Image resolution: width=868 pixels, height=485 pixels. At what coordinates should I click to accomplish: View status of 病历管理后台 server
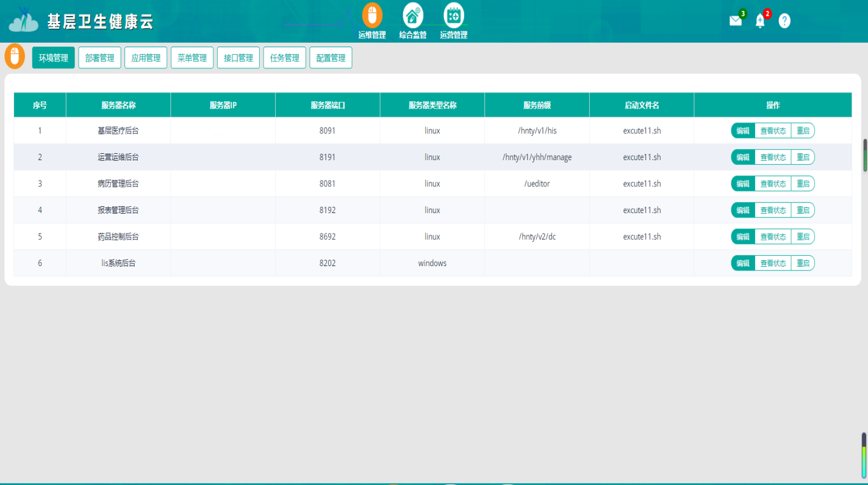[x=773, y=184]
